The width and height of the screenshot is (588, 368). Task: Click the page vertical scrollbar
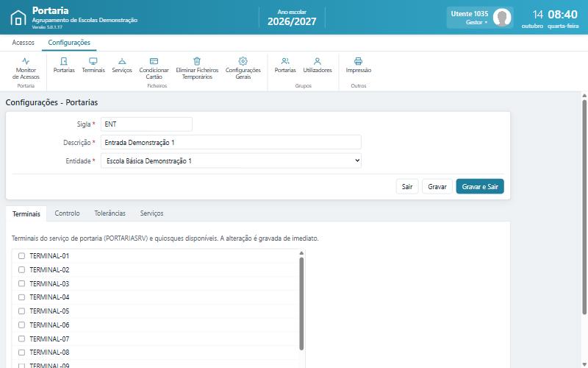click(584, 207)
